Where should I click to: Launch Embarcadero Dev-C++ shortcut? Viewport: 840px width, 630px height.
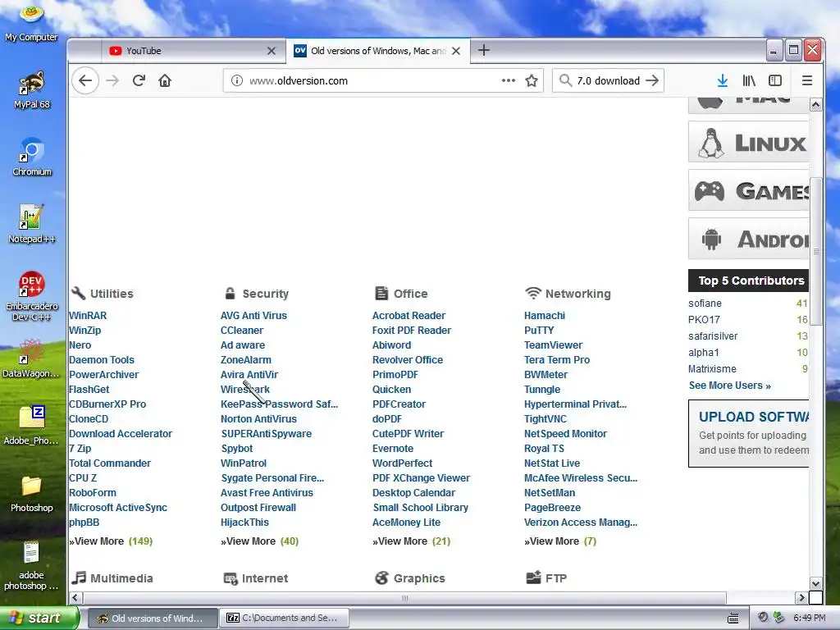(x=32, y=296)
